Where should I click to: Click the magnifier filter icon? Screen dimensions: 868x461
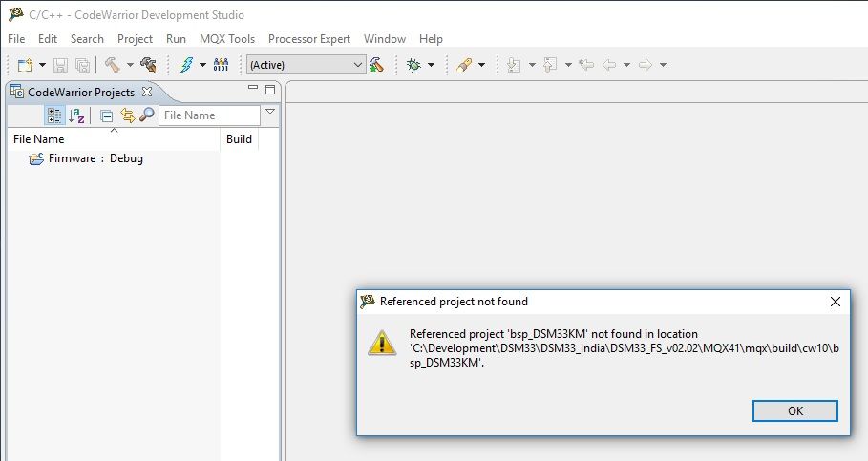pyautogui.click(x=147, y=115)
